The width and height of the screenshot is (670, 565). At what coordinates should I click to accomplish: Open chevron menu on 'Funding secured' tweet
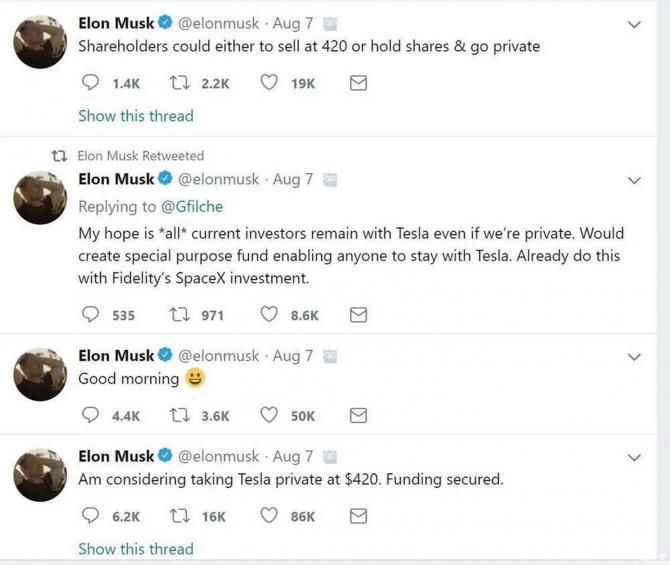click(x=633, y=457)
